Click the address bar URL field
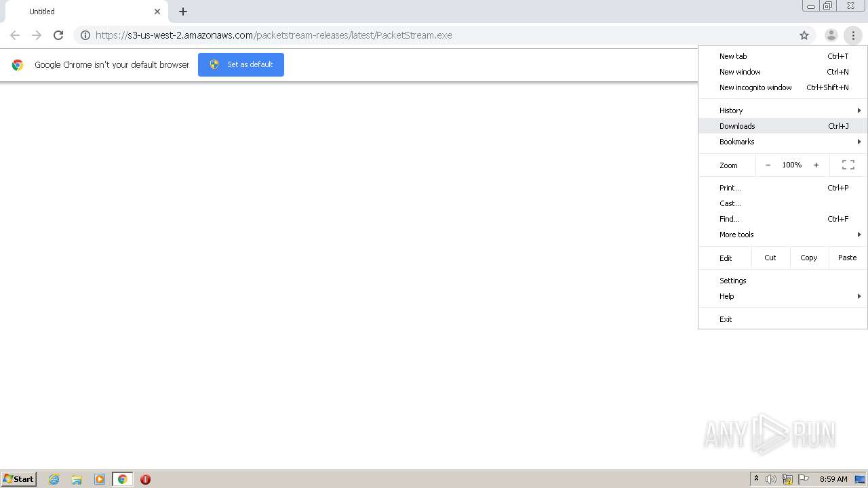 pyautogui.click(x=444, y=35)
